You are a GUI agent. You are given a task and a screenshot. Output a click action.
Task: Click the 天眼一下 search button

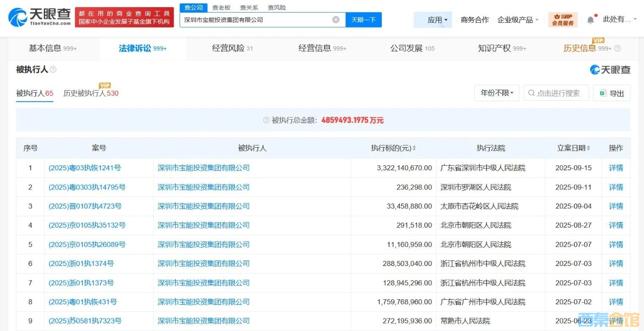click(364, 20)
